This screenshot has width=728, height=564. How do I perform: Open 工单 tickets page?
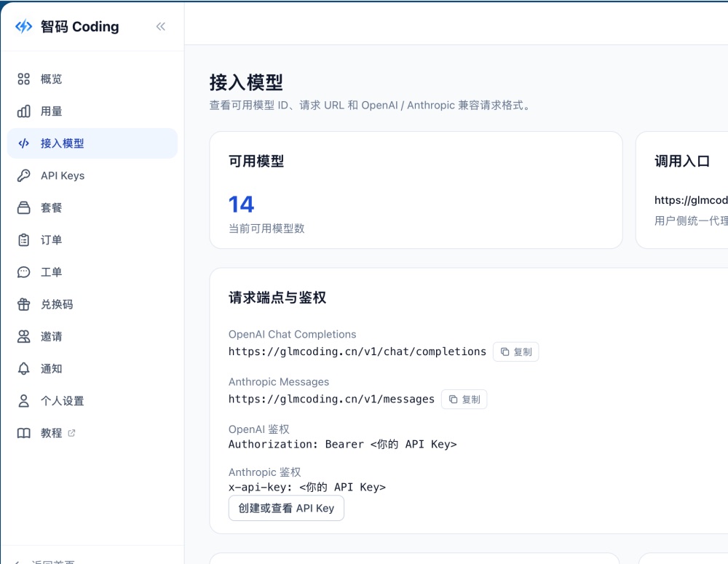point(92,272)
